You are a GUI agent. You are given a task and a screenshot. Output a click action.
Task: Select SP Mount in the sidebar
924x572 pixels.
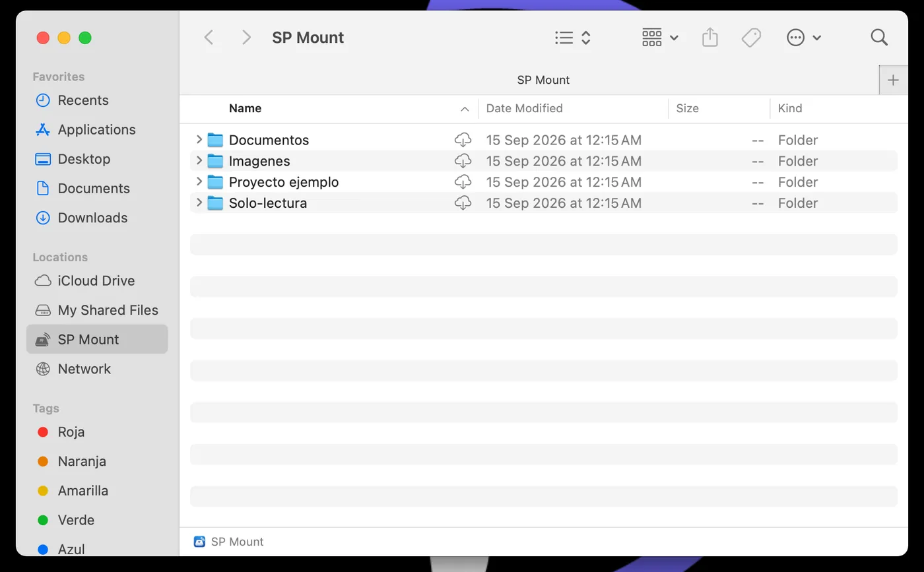click(97, 339)
